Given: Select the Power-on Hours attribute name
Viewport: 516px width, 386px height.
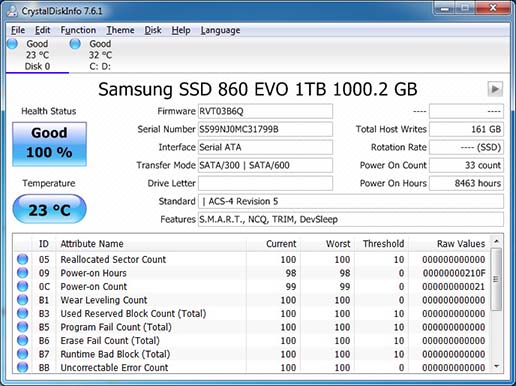Looking at the screenshot, I should tap(93, 273).
